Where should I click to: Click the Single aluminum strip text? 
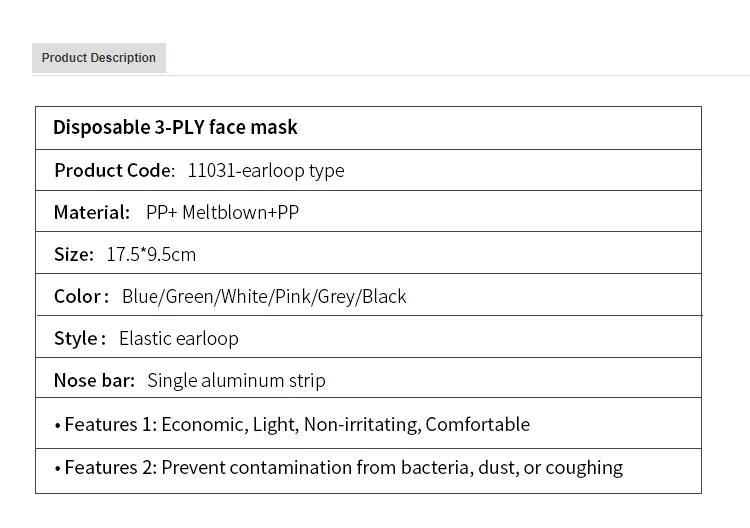coord(236,380)
